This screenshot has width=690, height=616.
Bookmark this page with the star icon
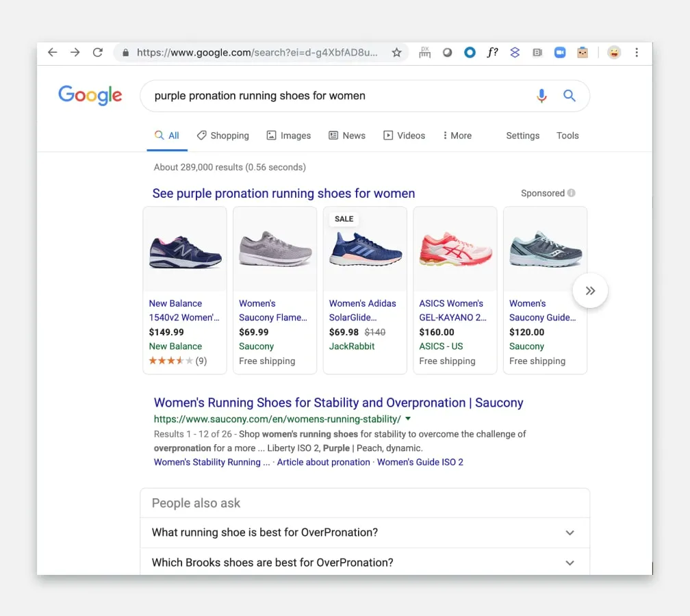396,53
